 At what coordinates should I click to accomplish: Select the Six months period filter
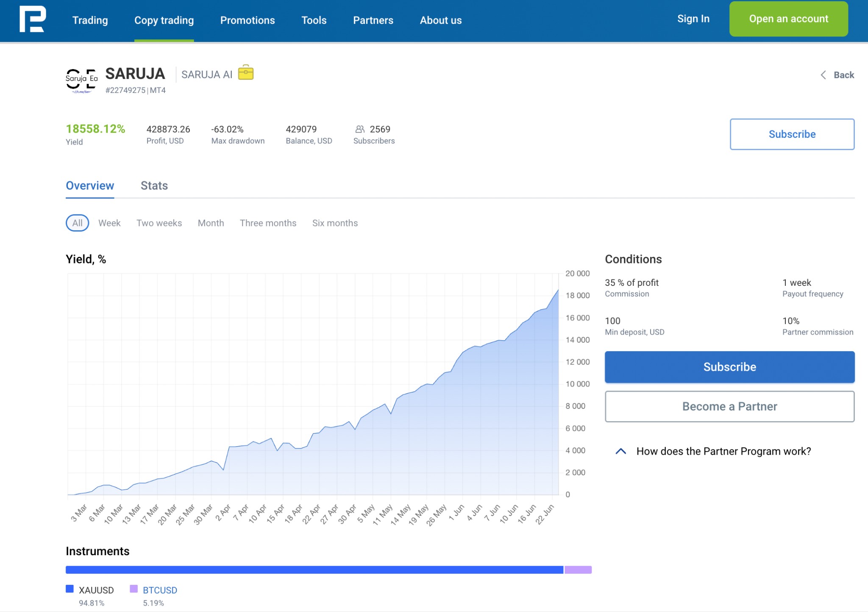335,223
